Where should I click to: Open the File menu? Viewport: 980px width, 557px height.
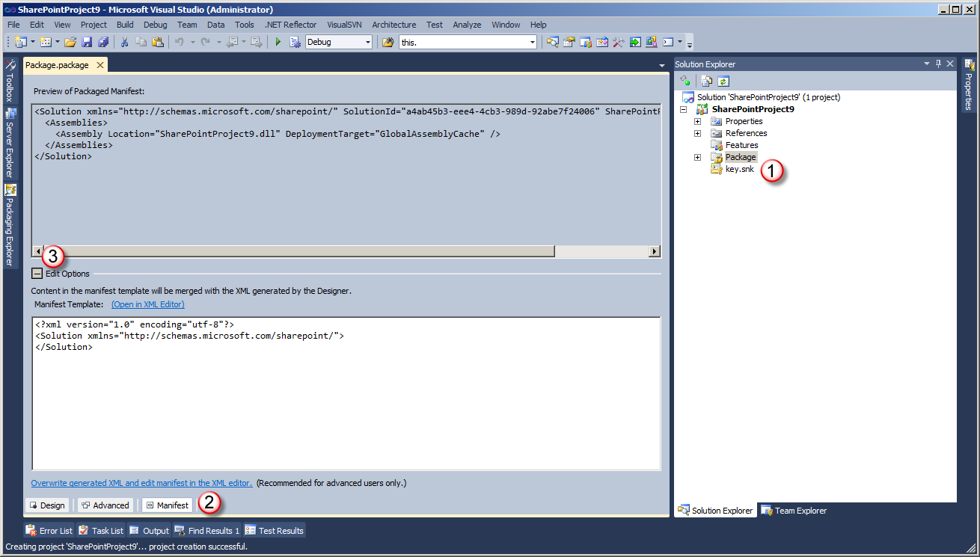coord(13,25)
